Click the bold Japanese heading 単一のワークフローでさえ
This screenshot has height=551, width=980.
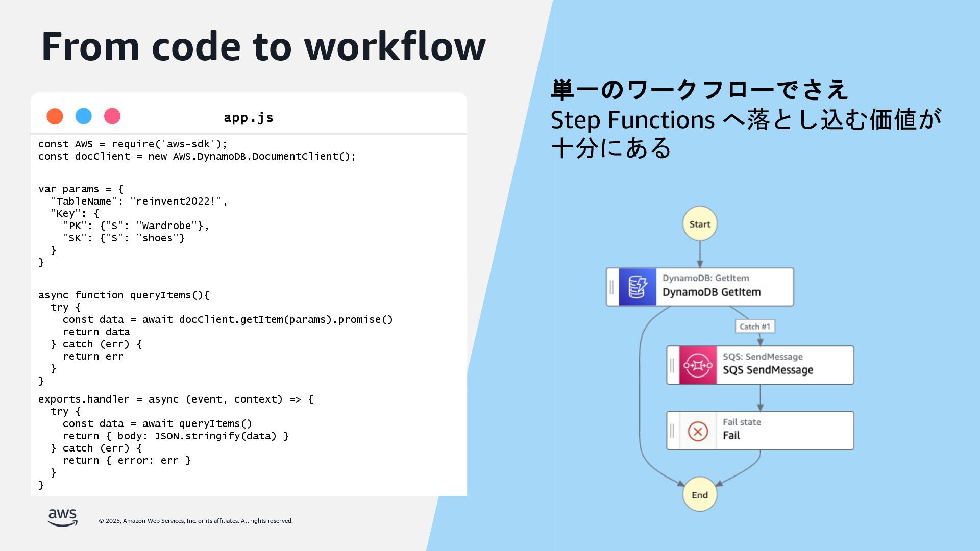point(699,90)
